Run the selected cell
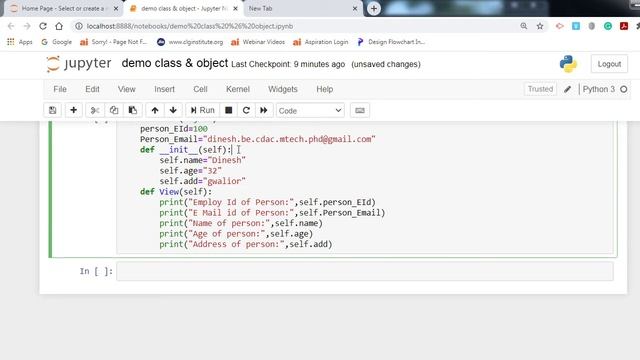Viewport: 640px width, 360px height. [202, 110]
